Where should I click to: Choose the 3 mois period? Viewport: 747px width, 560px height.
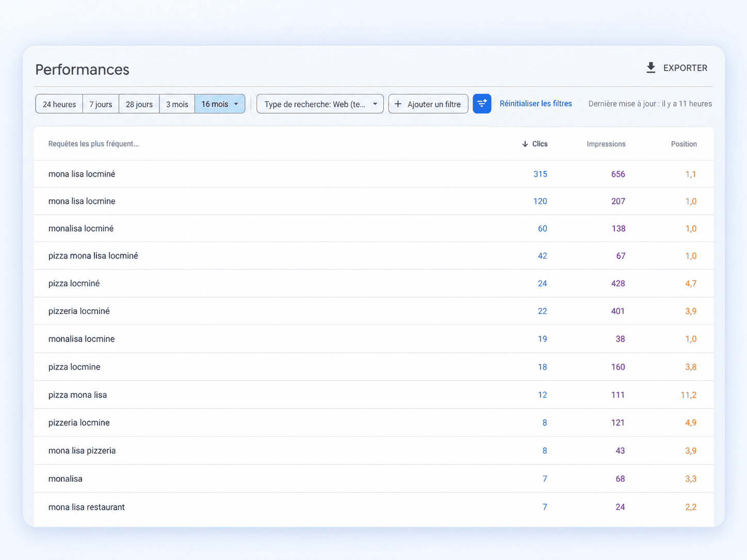coord(177,104)
